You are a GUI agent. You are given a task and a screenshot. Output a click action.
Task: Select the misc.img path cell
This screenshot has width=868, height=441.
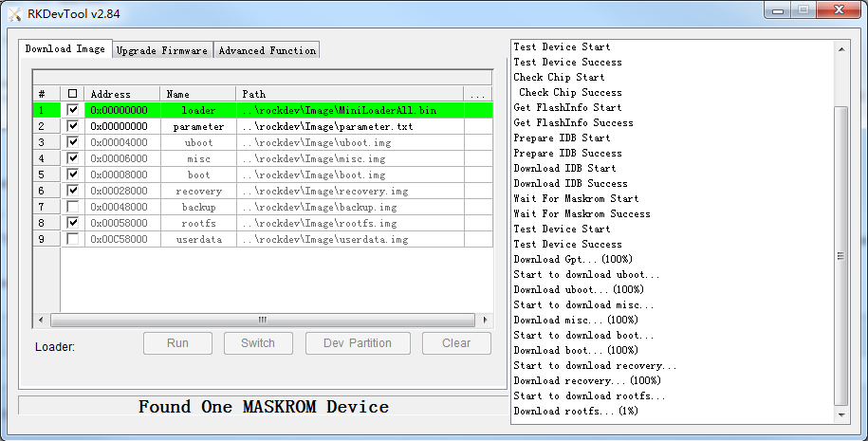pyautogui.click(x=350, y=158)
